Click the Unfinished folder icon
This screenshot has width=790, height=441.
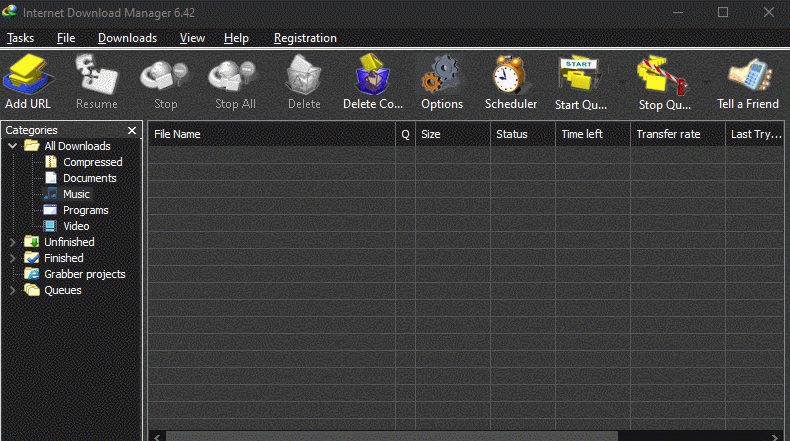tap(32, 242)
